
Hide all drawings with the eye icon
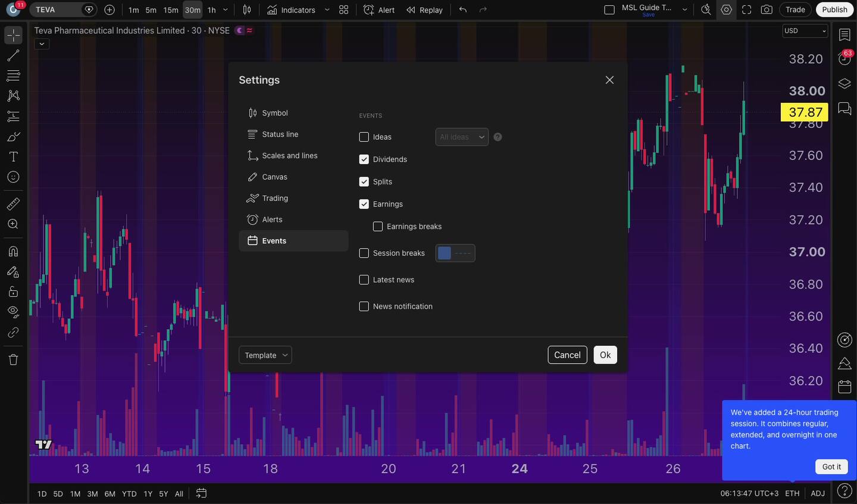[13, 312]
